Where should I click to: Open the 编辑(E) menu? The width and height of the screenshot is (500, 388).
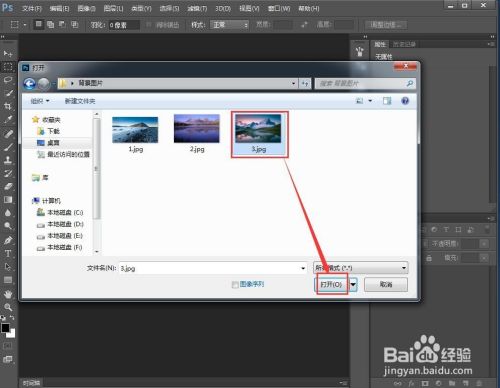[59, 8]
